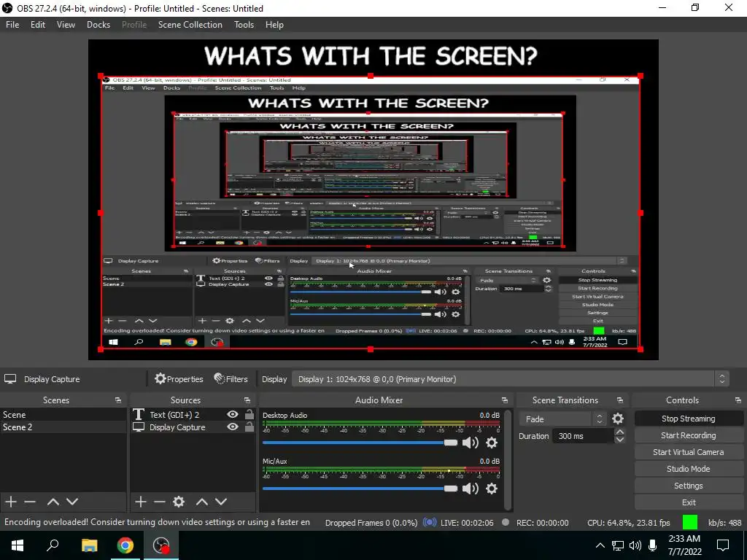Select Scene in Scenes list
The width and height of the screenshot is (747, 560).
(63, 415)
